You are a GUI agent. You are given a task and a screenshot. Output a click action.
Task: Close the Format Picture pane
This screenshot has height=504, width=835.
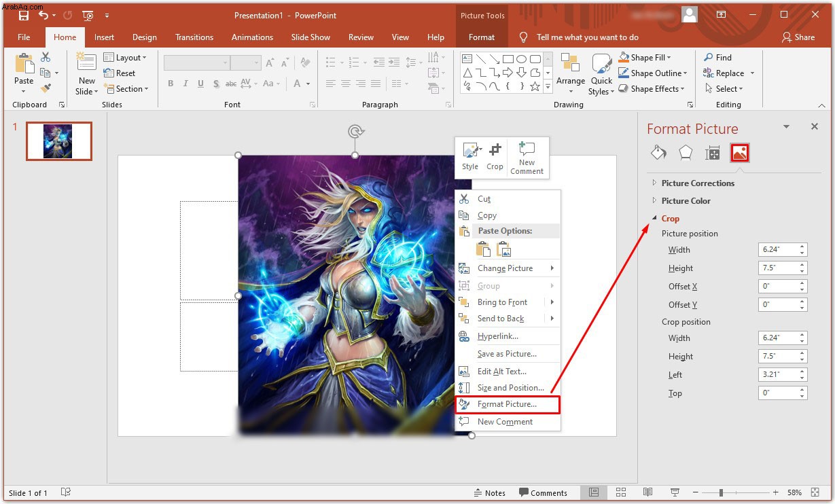pos(815,126)
